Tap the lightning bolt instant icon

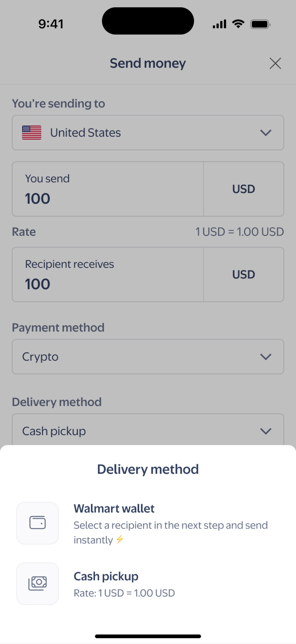tap(120, 539)
